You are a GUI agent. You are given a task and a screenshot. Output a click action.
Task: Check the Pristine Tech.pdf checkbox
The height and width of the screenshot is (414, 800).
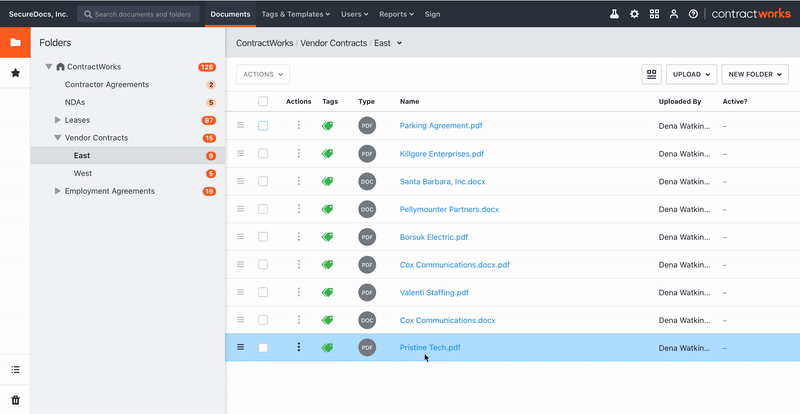[263, 348]
